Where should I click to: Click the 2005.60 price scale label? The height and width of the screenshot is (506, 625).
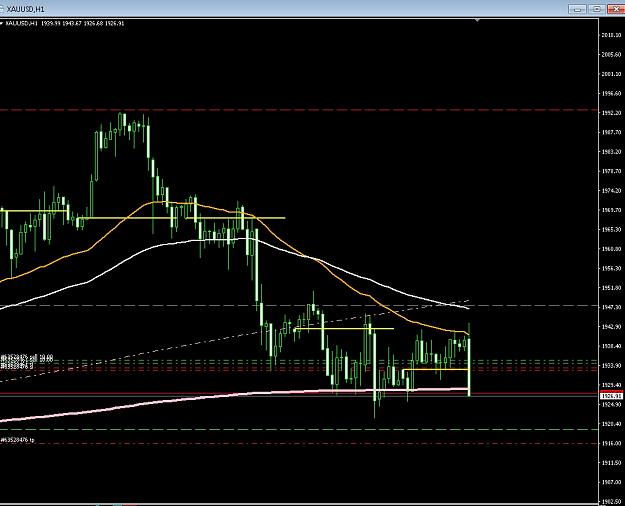click(x=611, y=54)
